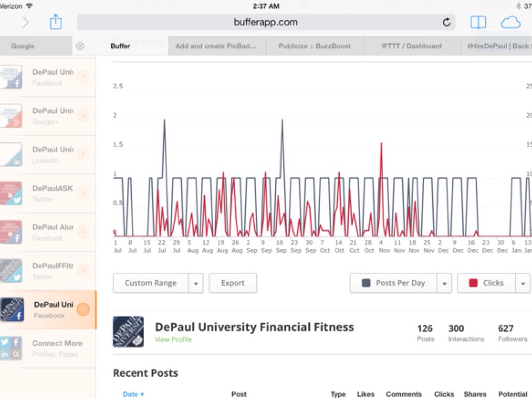Screen dimensions: 532x399
Task: Tap the Safari share icon
Action: (x=56, y=22)
